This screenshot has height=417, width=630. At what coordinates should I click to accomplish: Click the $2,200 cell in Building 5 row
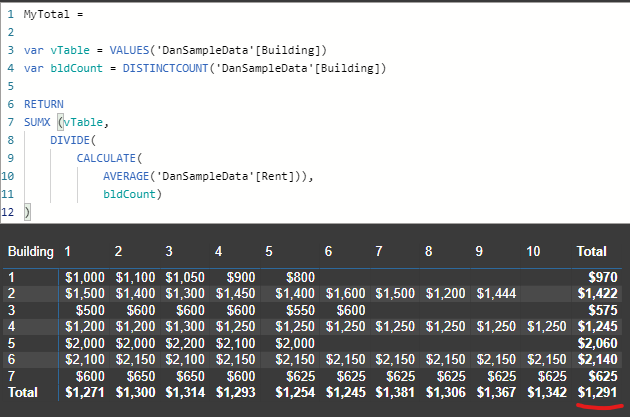pyautogui.click(x=185, y=343)
